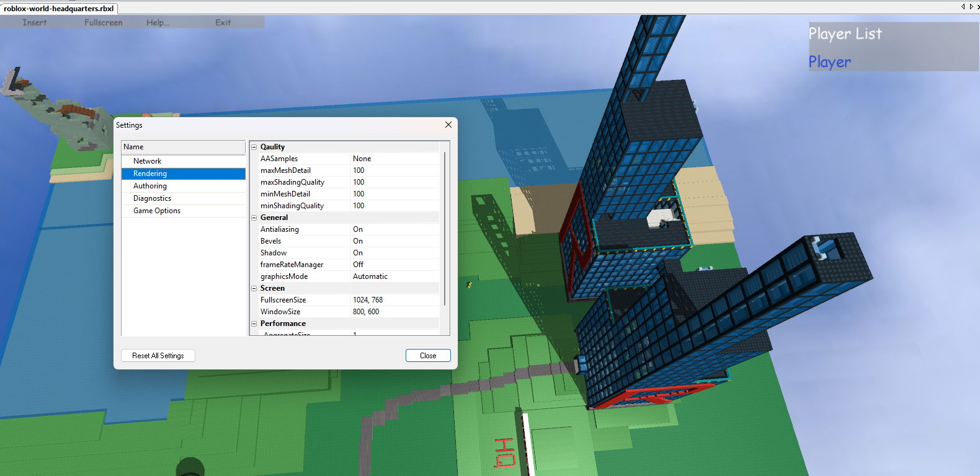Screen dimensions: 980x476
Task: Click the Name column header
Action: coord(184,147)
